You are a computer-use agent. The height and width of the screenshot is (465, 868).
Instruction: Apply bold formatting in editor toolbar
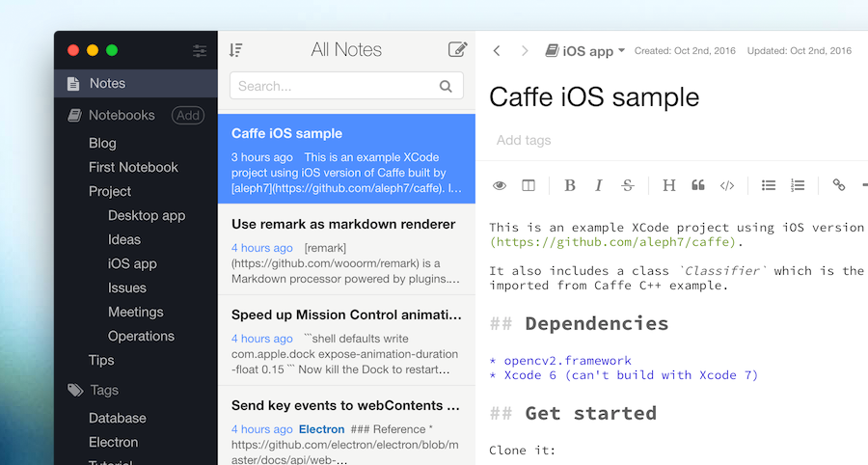(570, 185)
